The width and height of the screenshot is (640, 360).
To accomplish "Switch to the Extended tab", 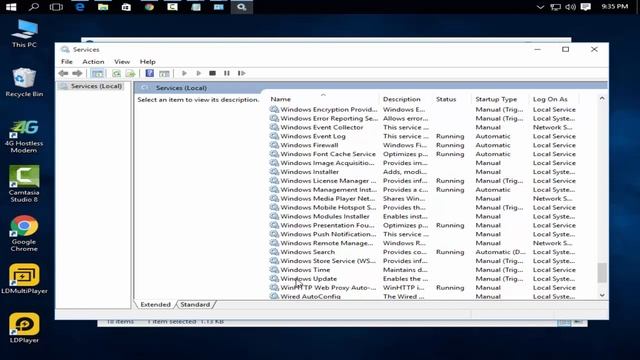I will click(x=155, y=304).
